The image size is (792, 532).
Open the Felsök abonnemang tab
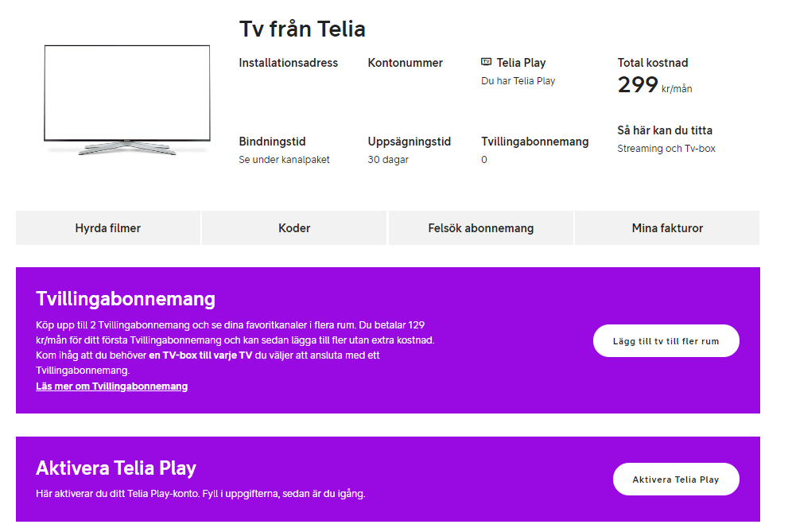click(480, 227)
